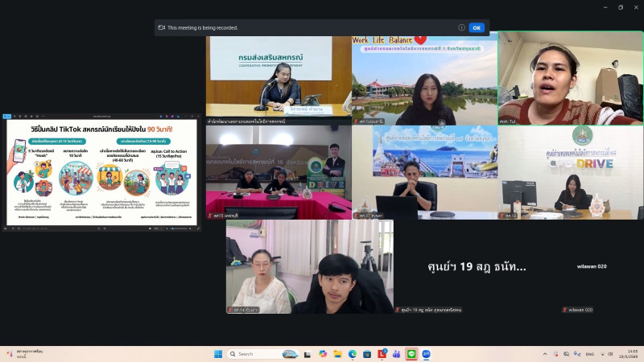644x362 pixels.
Task: Open the Zoom app in the taskbar
Action: (426, 354)
